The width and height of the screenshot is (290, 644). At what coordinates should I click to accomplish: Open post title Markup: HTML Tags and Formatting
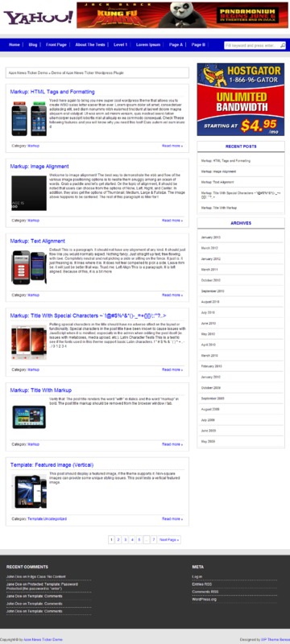pyautogui.click(x=52, y=92)
